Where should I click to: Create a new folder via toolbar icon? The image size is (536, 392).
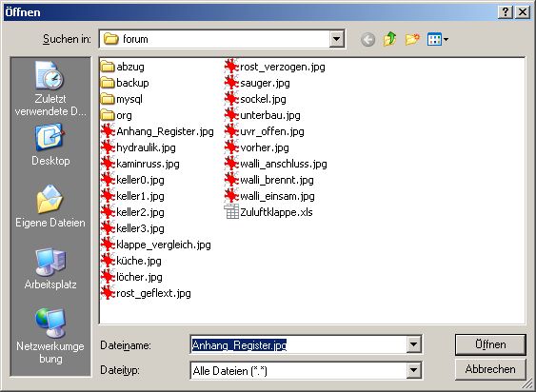point(412,39)
